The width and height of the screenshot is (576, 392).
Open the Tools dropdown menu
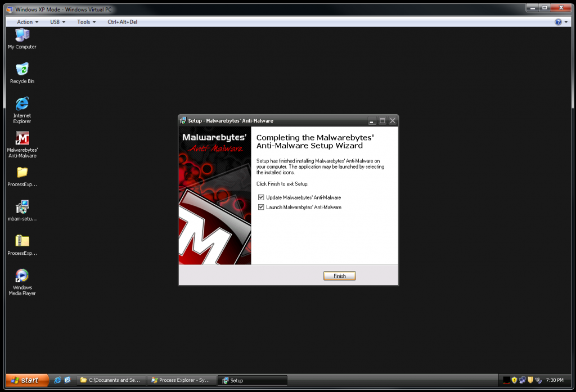point(86,22)
